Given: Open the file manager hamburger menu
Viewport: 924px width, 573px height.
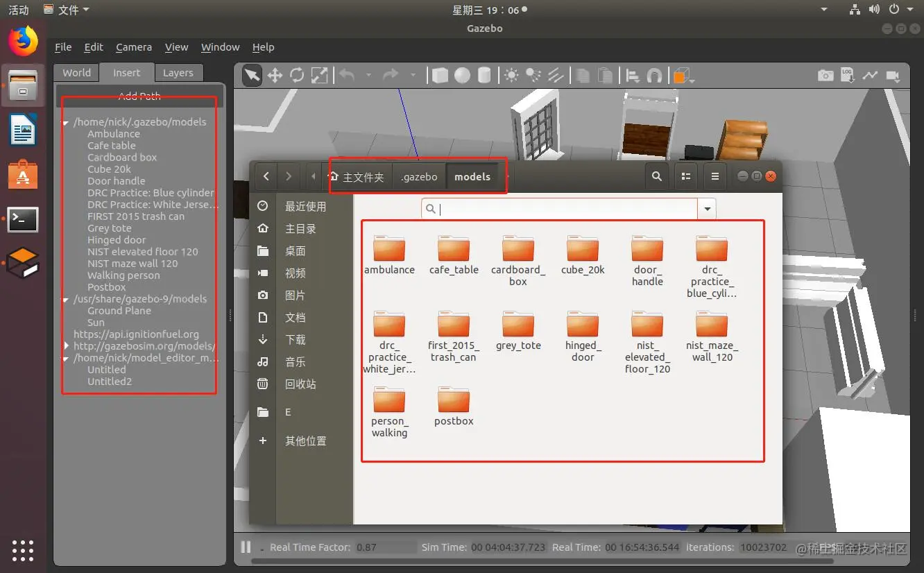Looking at the screenshot, I should [x=715, y=177].
